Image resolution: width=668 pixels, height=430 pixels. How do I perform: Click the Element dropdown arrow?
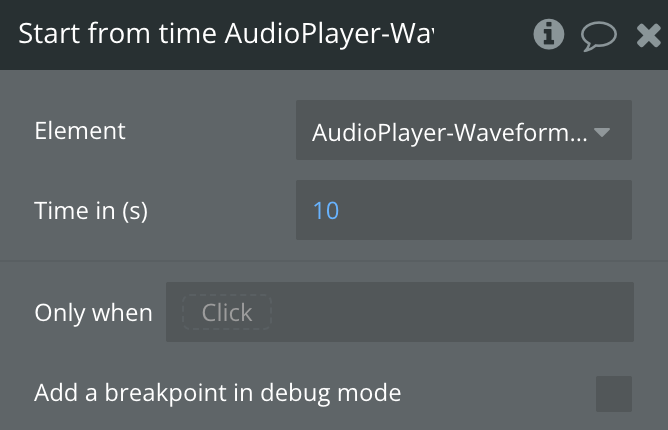point(602,132)
